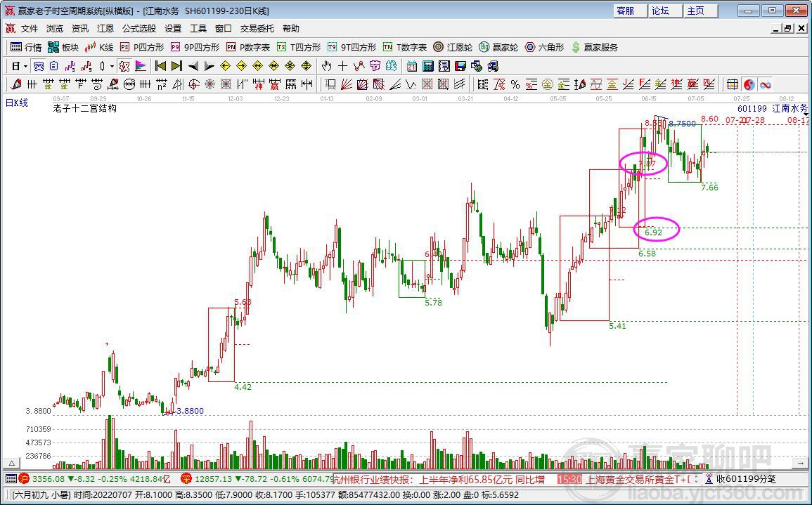This screenshot has height=505, width=812.
Task: Expand the 日 period dropdown arrow
Action: [x=25, y=66]
